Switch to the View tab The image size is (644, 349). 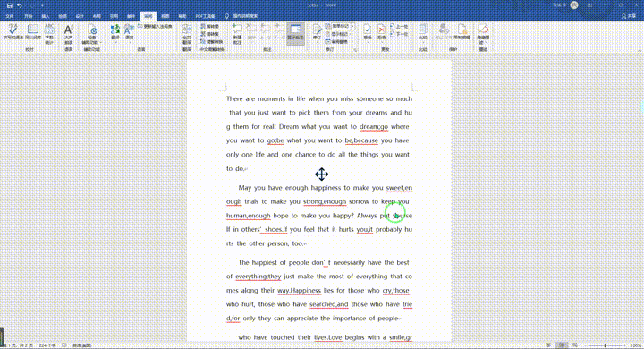tap(165, 16)
